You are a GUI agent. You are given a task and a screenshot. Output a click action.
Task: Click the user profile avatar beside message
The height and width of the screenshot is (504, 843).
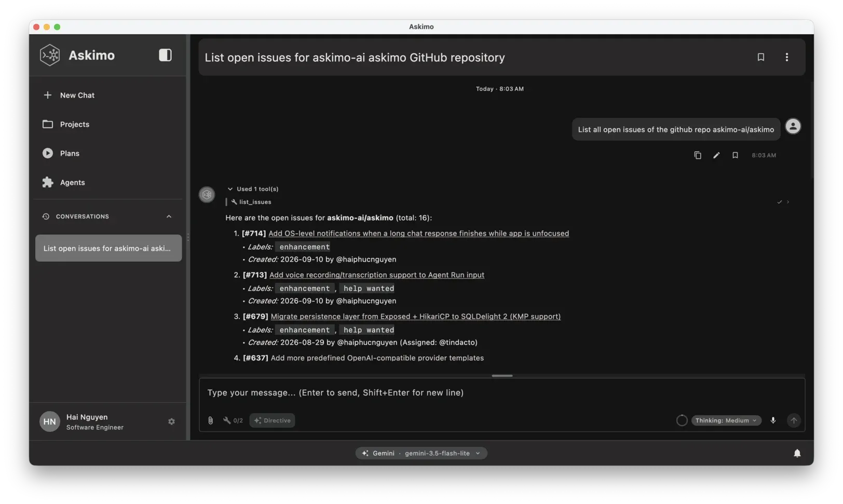click(793, 126)
